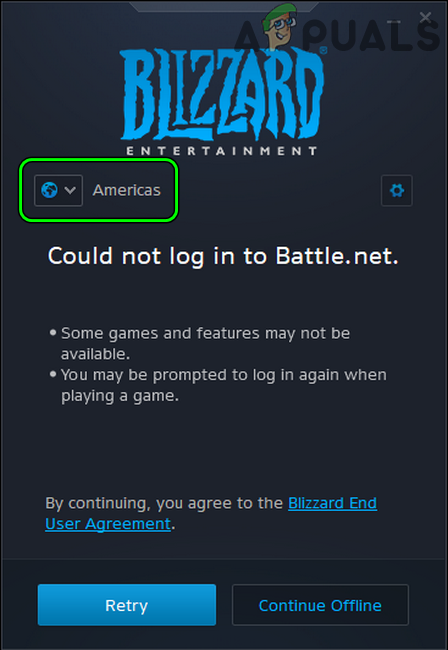
Task: Follow the User Agreement link line
Action: [x=108, y=524]
